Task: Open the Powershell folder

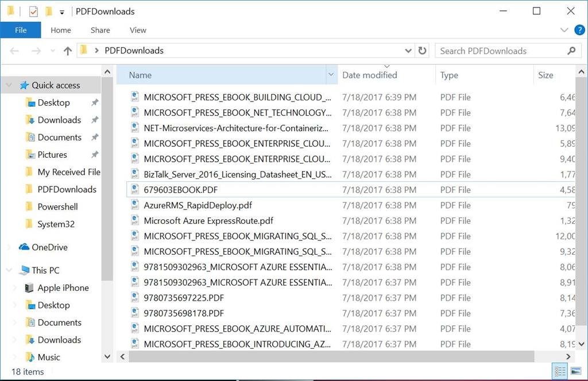Action: 58,207
